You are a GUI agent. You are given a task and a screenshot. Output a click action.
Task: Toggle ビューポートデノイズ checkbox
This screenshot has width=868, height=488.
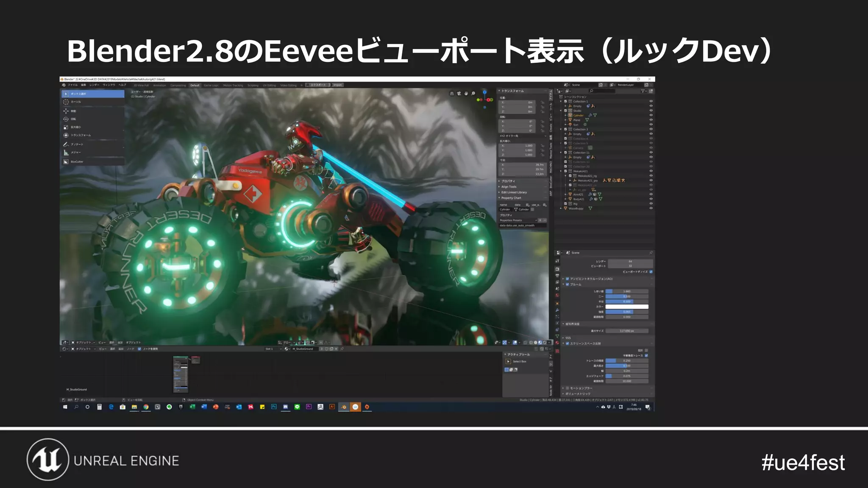(651, 272)
